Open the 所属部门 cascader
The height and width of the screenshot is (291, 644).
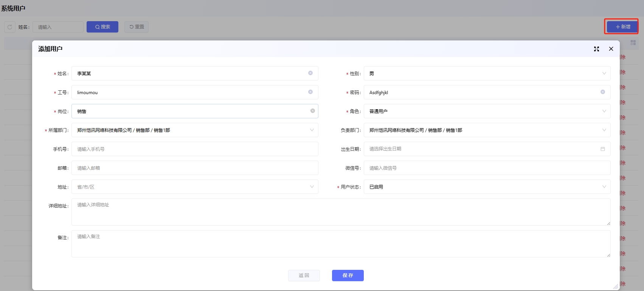(194, 130)
